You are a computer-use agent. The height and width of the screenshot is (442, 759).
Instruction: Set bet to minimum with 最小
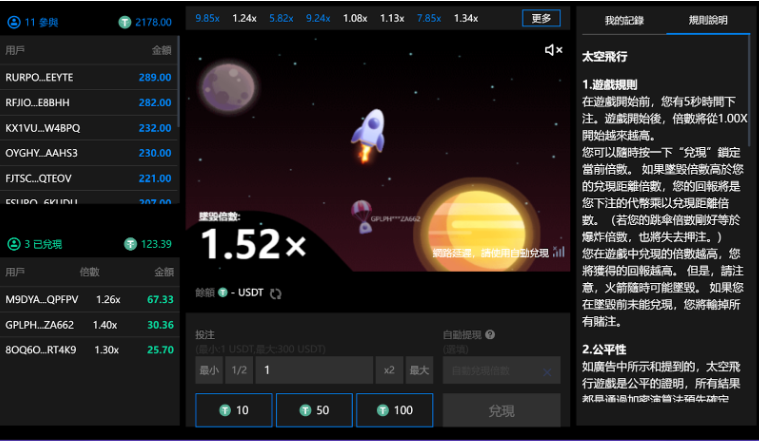click(209, 371)
